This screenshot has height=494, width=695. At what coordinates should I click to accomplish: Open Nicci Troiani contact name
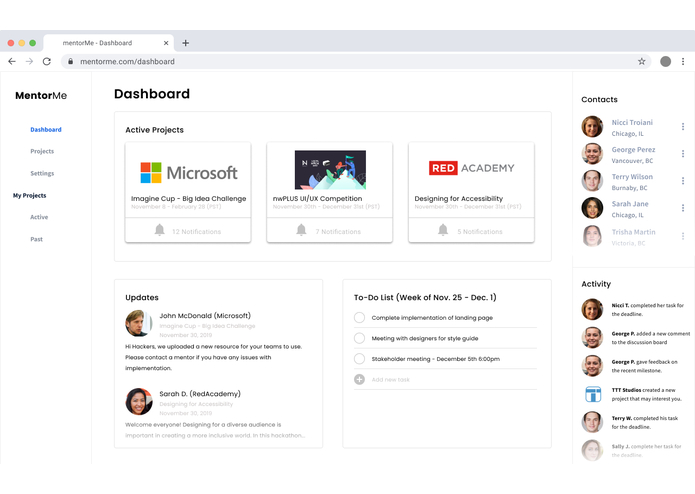pos(632,122)
